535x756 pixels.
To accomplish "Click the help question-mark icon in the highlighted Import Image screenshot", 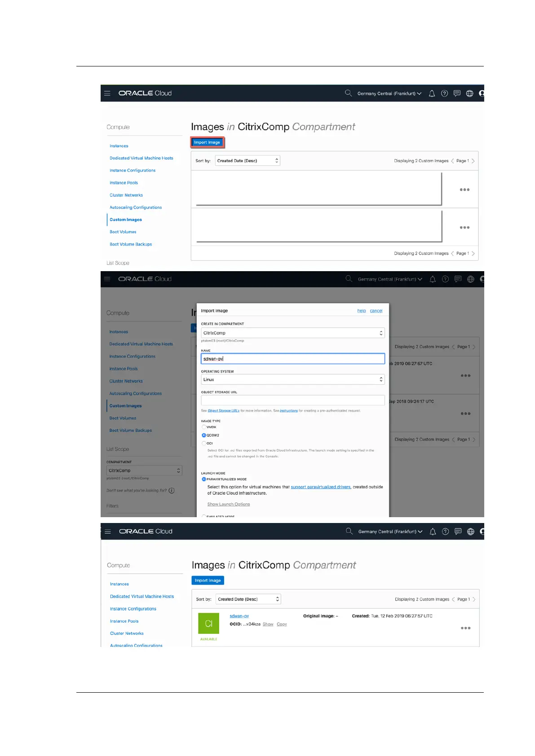I will (444, 93).
